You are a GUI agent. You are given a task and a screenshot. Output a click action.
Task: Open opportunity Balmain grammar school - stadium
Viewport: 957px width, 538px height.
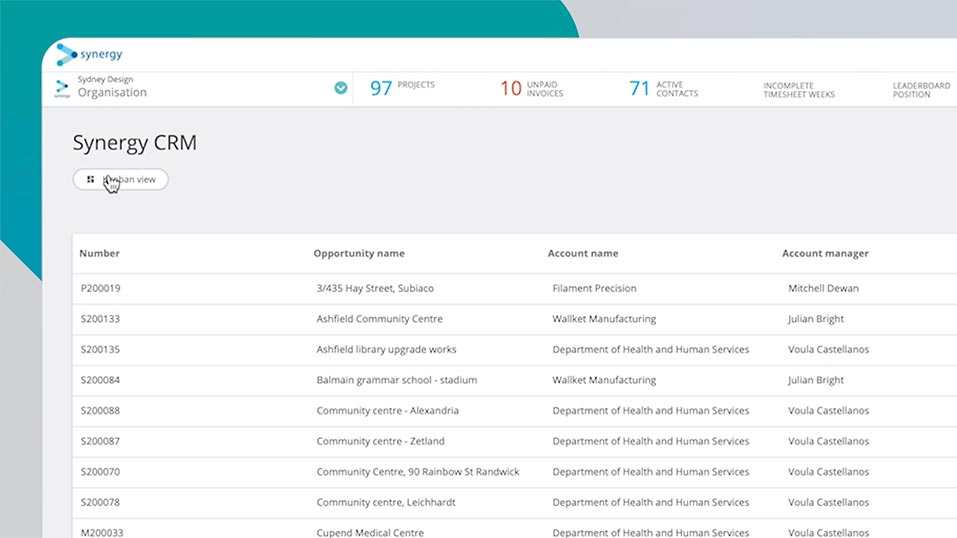(397, 380)
